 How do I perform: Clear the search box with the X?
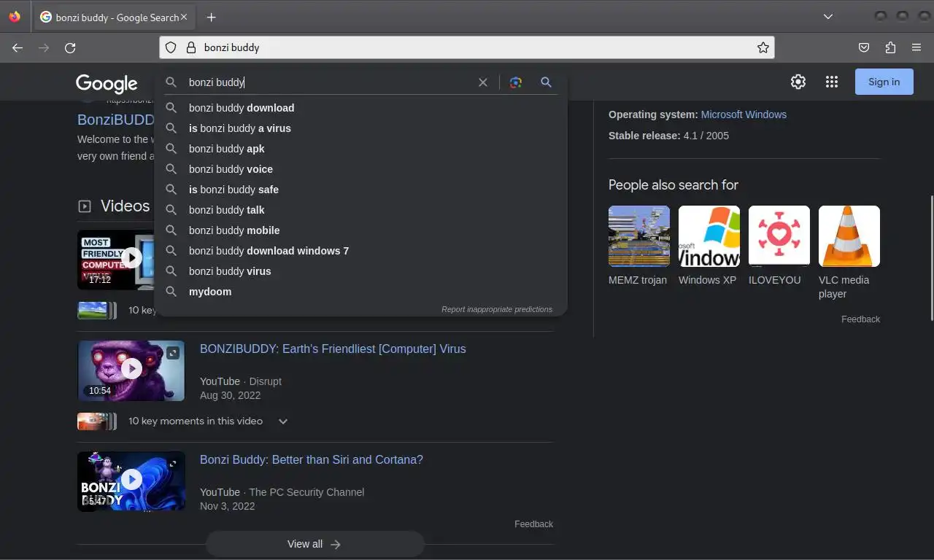tap(482, 82)
